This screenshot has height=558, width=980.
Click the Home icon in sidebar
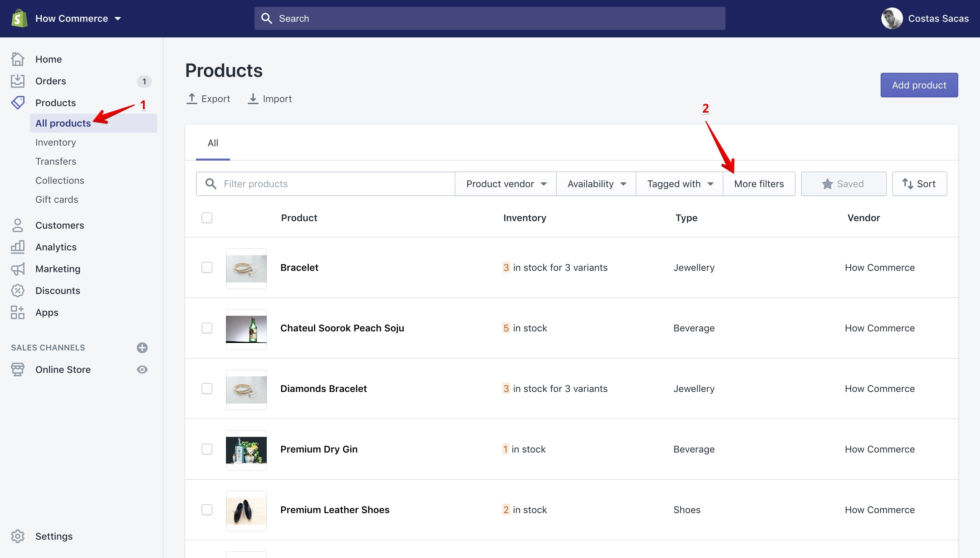coord(18,59)
